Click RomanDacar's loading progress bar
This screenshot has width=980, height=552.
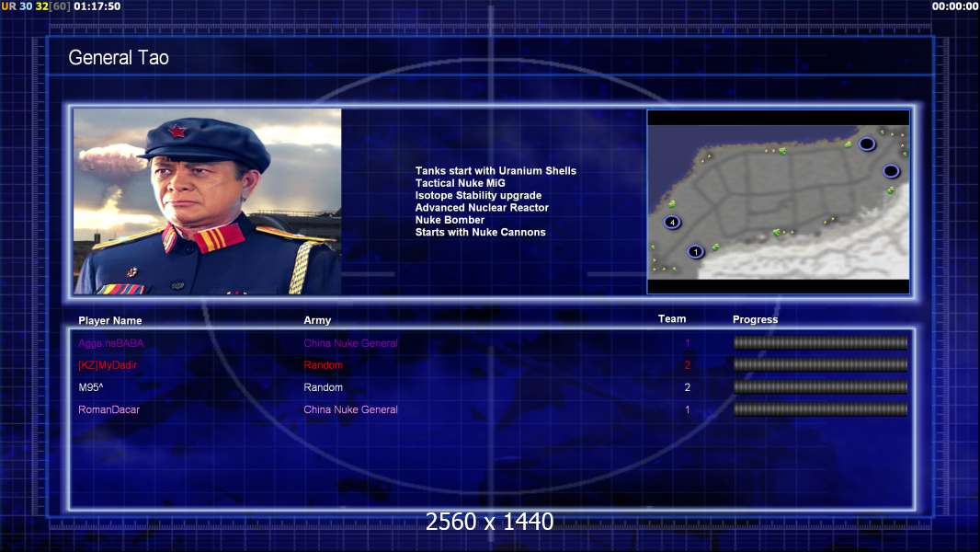tap(821, 409)
